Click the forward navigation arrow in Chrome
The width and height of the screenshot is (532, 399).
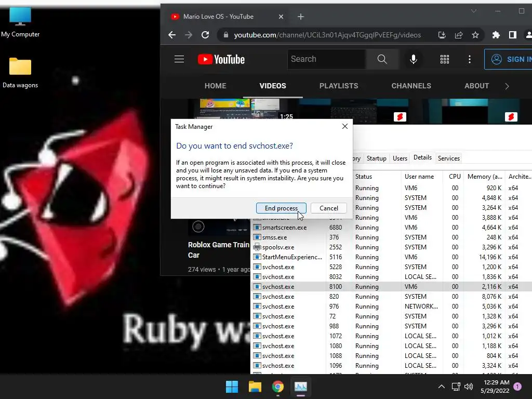click(189, 35)
